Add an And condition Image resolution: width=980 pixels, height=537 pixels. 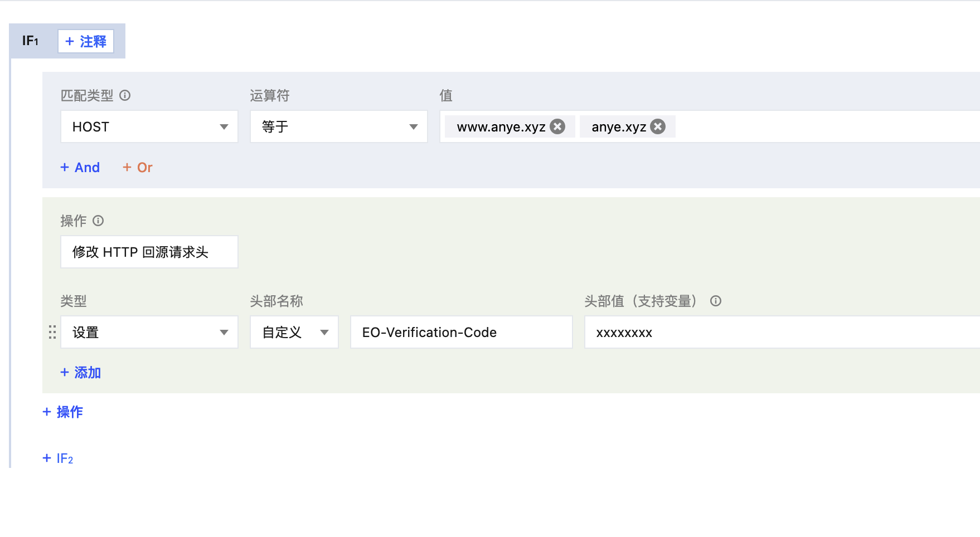80,167
